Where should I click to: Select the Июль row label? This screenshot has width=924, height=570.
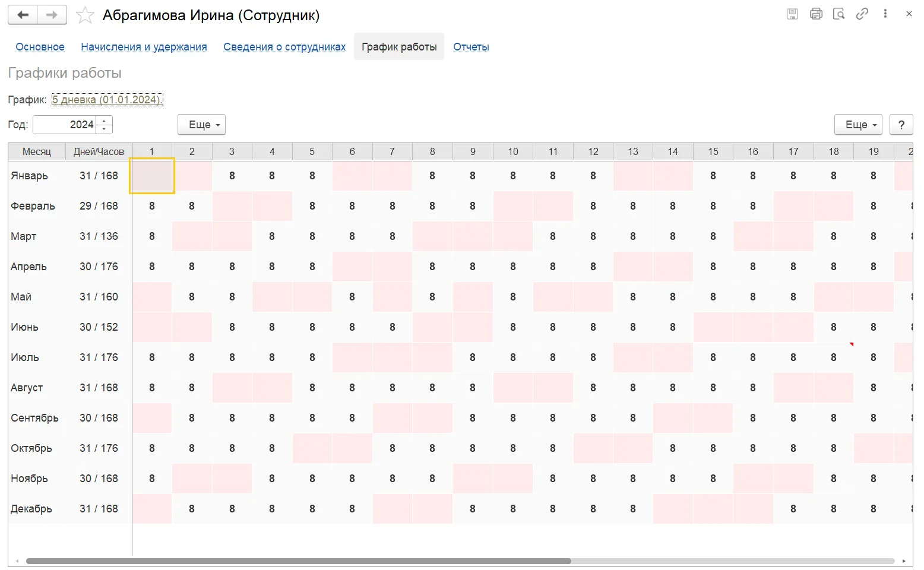[x=25, y=357]
